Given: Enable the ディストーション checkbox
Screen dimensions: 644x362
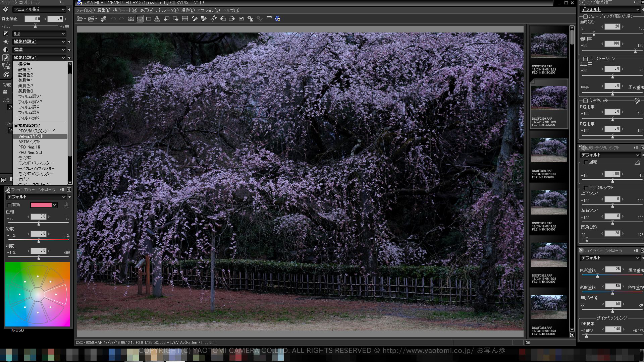Looking at the screenshot, I should [x=586, y=59].
